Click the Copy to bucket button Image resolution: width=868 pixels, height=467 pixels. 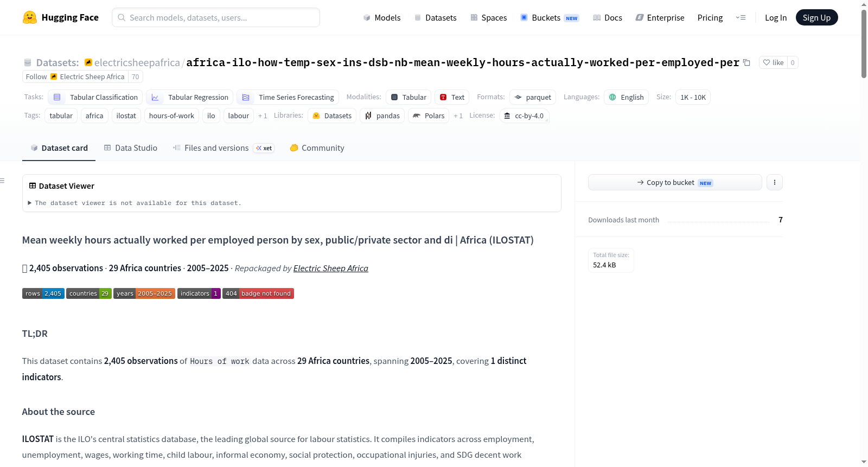[675, 182]
